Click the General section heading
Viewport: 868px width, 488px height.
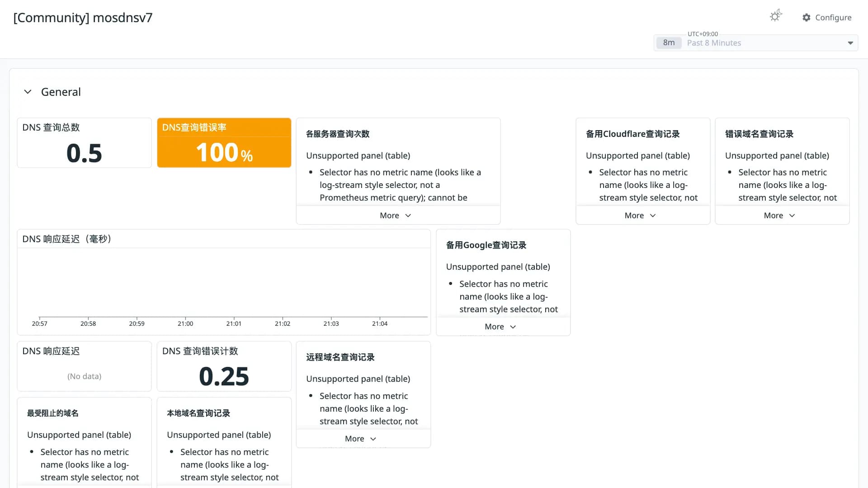[61, 92]
